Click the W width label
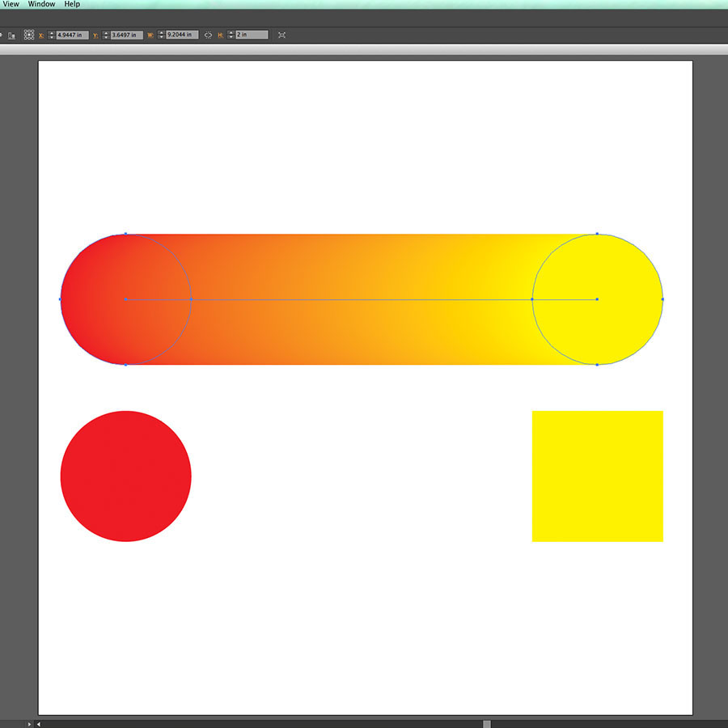The height and width of the screenshot is (728, 728). (150, 35)
